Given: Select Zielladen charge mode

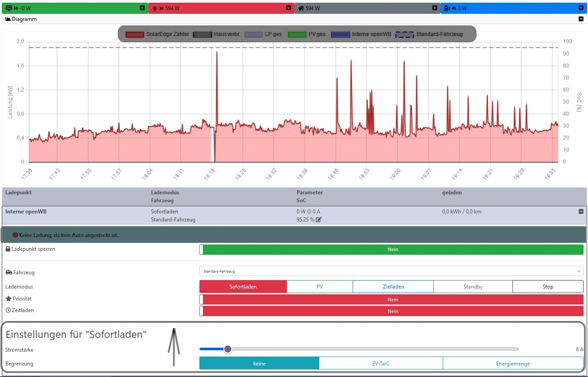Looking at the screenshot, I should coord(393,287).
